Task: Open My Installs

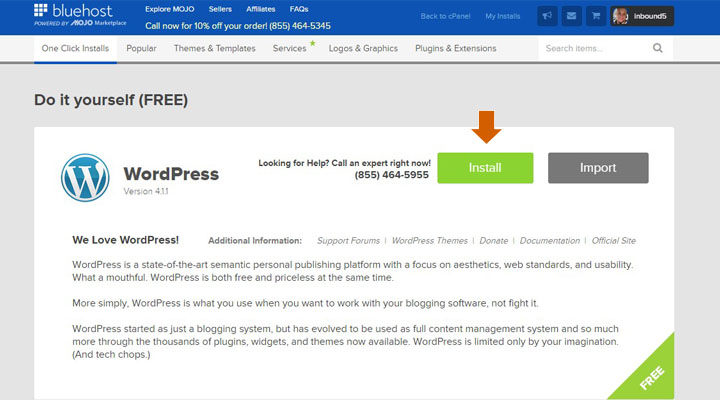Action: (x=502, y=16)
